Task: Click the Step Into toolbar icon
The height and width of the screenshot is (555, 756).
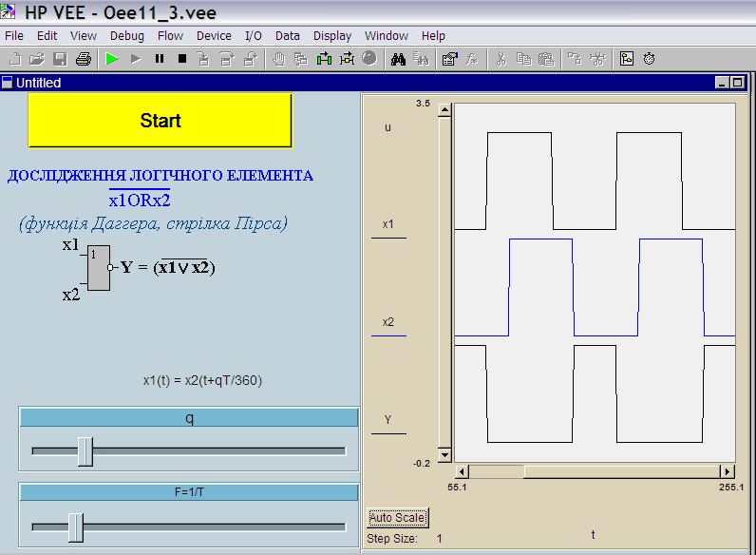Action: pos(204,59)
